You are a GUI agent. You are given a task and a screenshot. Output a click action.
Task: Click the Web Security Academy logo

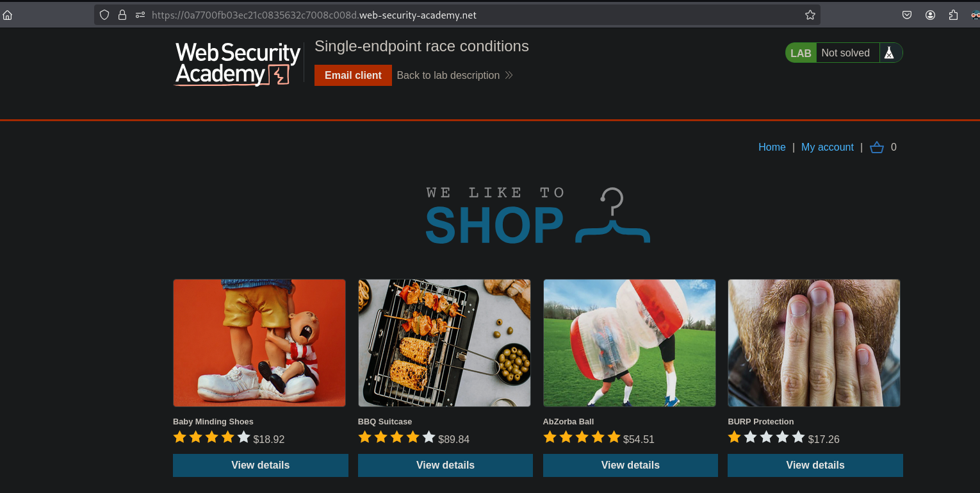pos(238,63)
